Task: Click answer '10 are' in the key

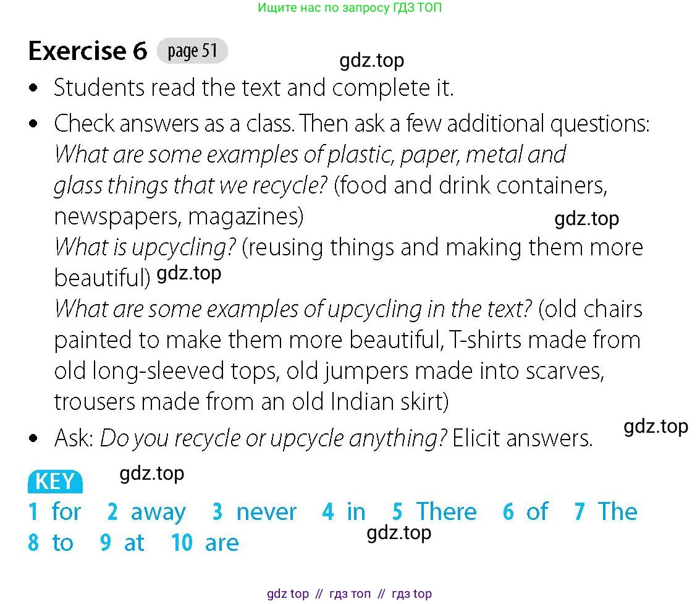Action: pyautogui.click(x=205, y=542)
